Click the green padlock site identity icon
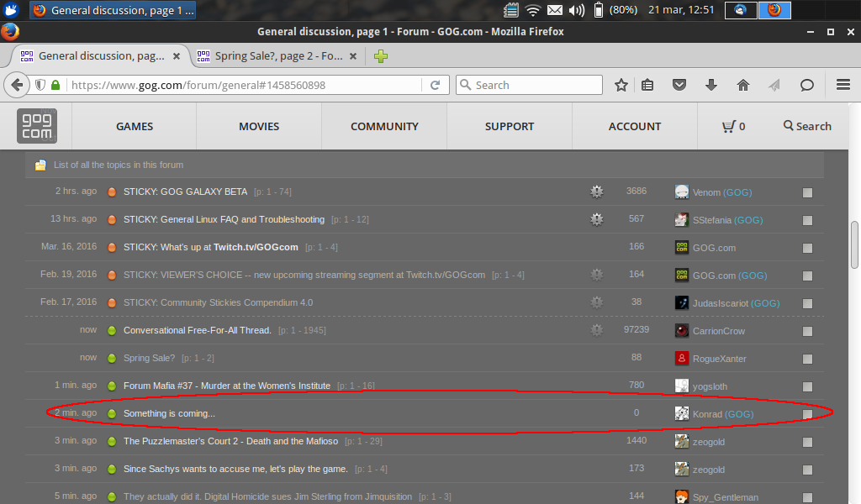The width and height of the screenshot is (861, 504). coord(55,85)
